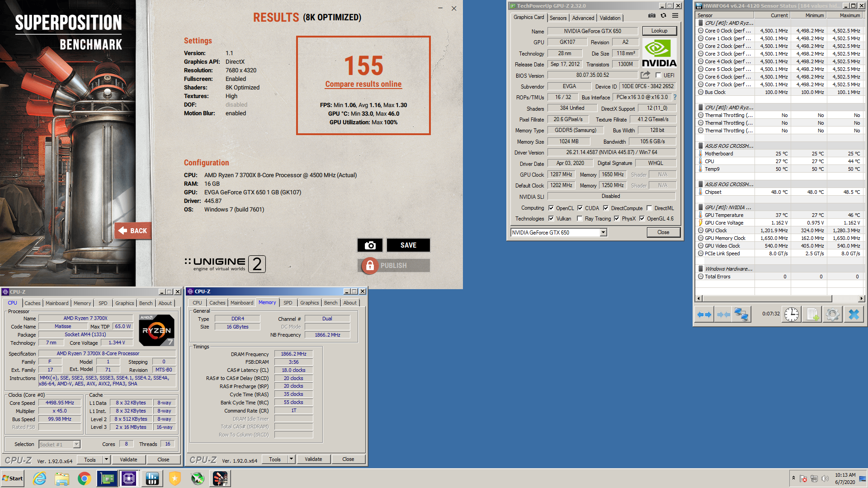Open Windows Explorer folder in taskbar

[62, 479]
